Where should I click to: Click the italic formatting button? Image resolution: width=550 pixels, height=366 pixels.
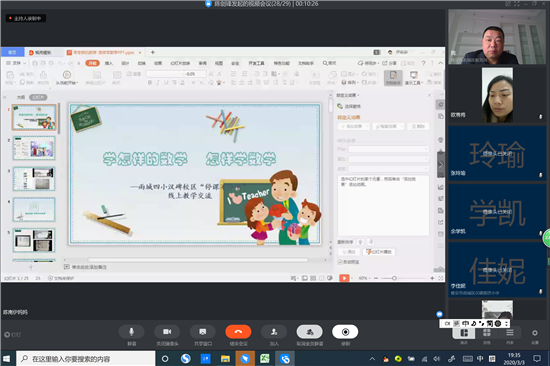(x=158, y=82)
